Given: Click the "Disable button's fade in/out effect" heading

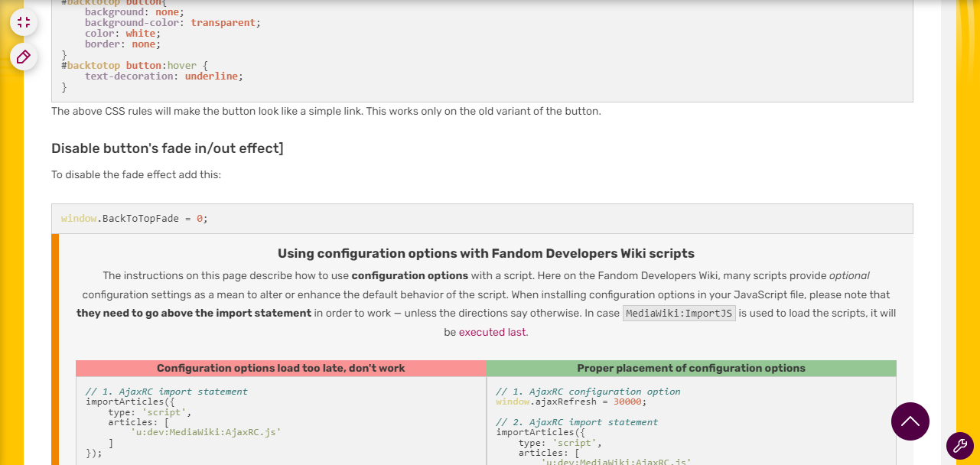Looking at the screenshot, I should 167,148.
